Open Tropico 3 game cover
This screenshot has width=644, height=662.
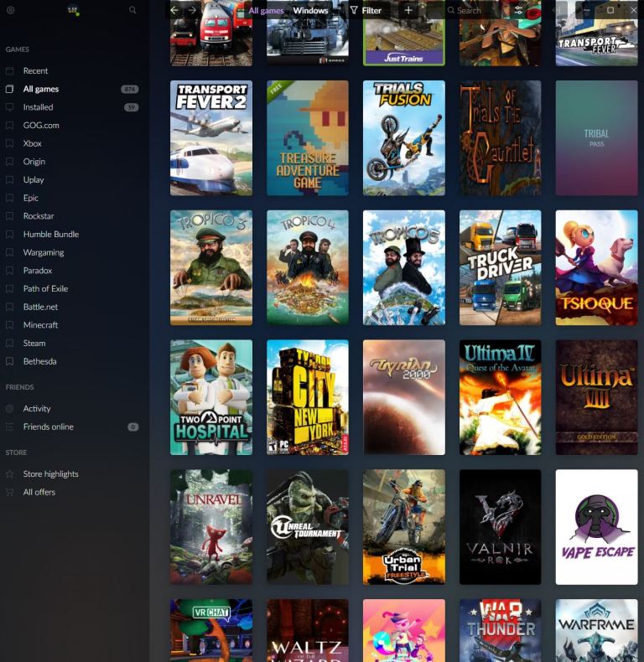point(211,267)
